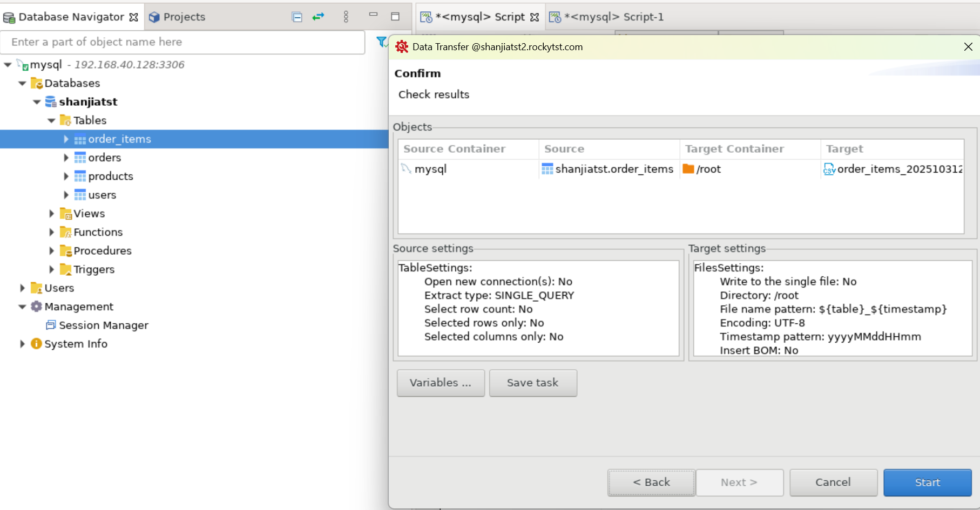Click the orange /root folder icon

coord(688,169)
